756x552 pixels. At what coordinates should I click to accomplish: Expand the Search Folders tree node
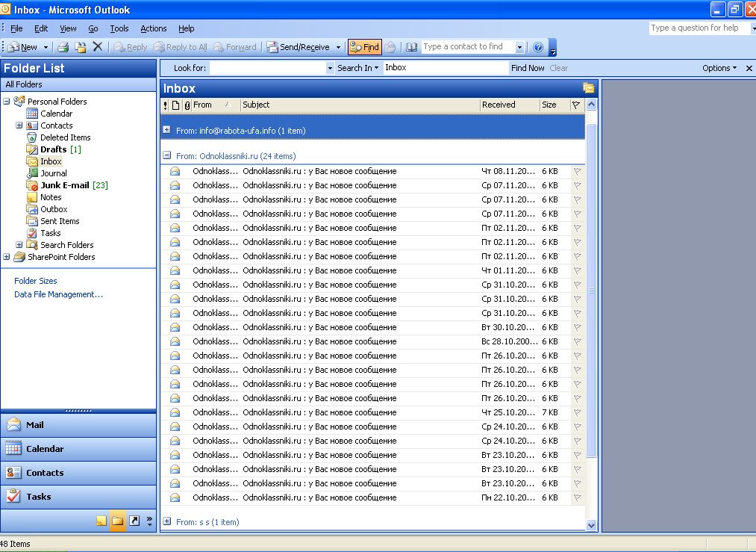(x=19, y=245)
